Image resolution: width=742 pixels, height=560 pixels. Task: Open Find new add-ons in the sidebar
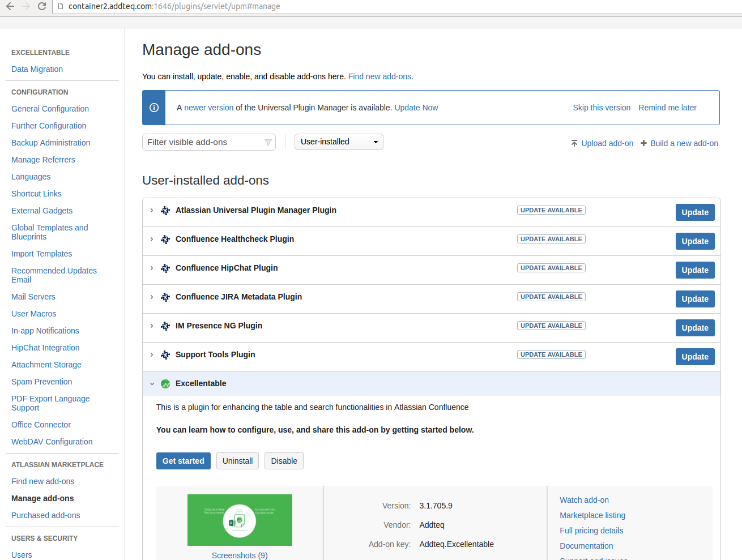click(x=43, y=481)
